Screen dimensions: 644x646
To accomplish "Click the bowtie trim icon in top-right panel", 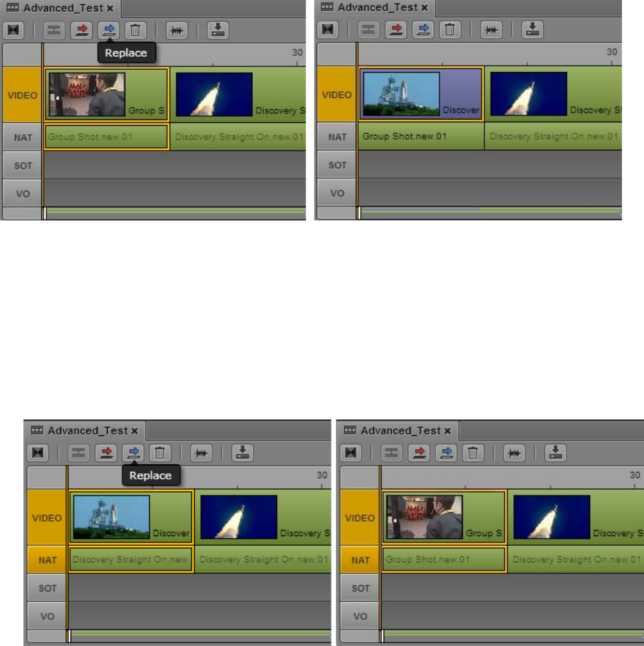I will pos(328,30).
